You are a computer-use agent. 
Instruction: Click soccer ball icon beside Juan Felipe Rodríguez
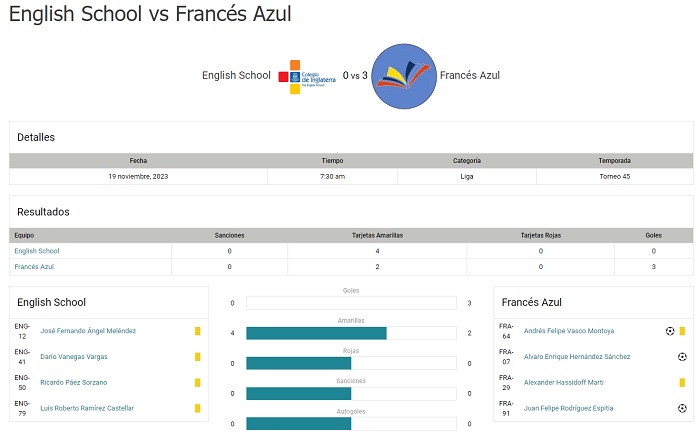pos(682,408)
